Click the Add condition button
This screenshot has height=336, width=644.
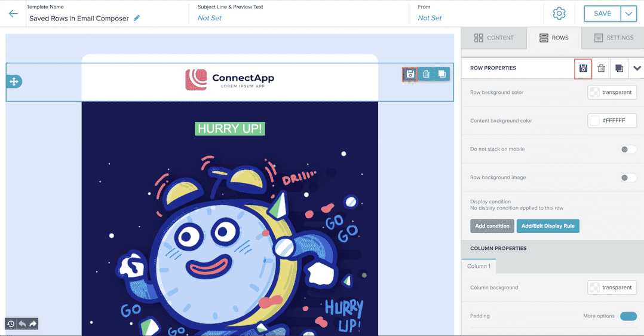pyautogui.click(x=492, y=226)
